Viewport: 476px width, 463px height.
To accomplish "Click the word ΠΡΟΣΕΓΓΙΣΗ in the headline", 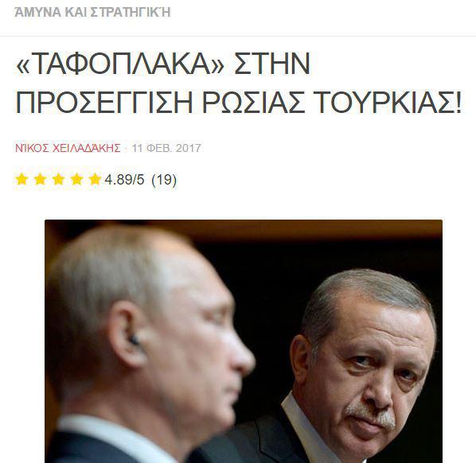I will (x=104, y=103).
